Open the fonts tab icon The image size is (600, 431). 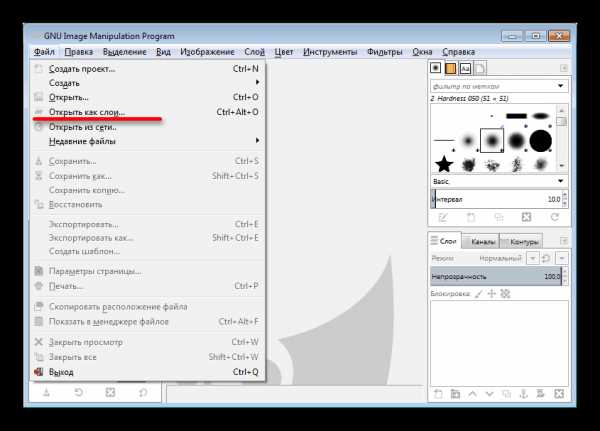pyautogui.click(x=465, y=69)
